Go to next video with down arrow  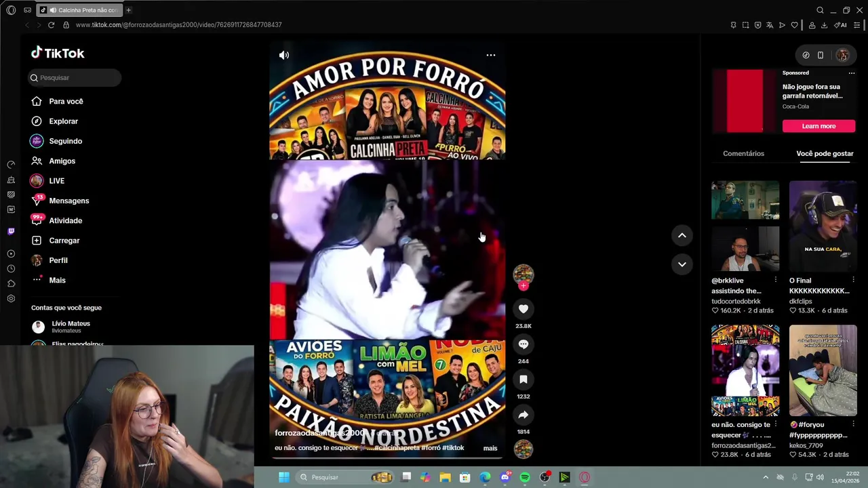(682, 264)
